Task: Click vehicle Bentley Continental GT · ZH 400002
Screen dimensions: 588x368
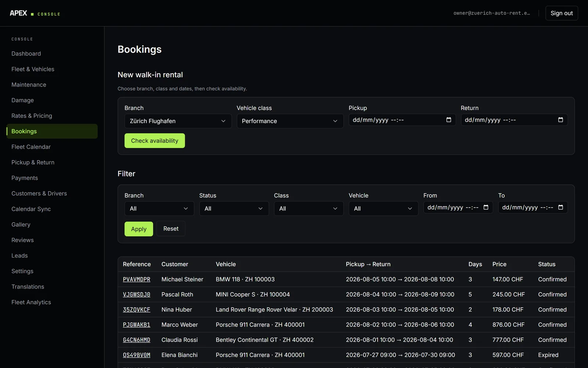Action: (x=265, y=340)
